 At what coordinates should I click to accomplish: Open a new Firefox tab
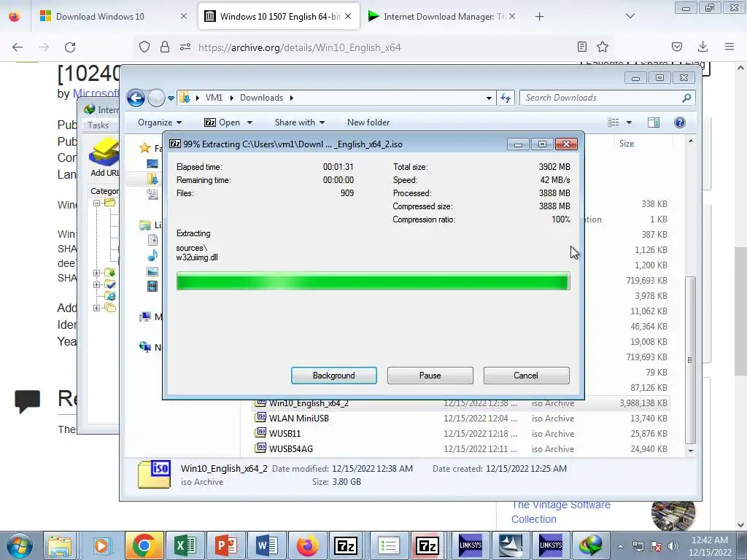539,17
